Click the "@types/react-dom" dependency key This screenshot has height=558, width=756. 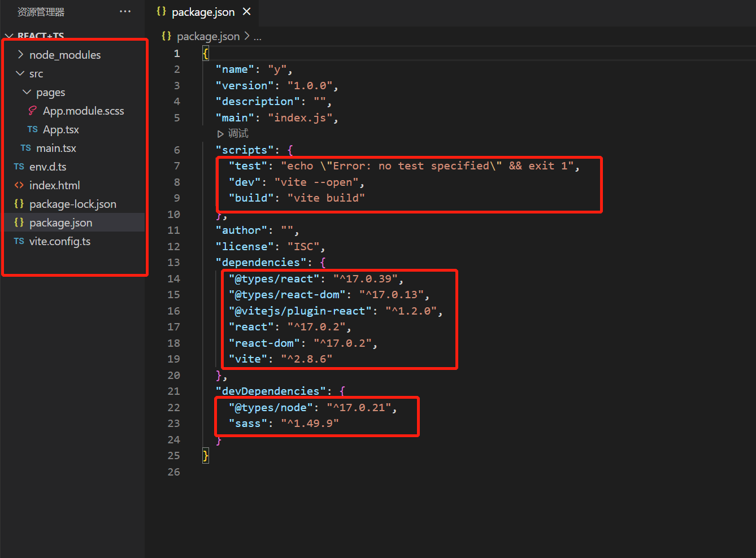tap(287, 295)
